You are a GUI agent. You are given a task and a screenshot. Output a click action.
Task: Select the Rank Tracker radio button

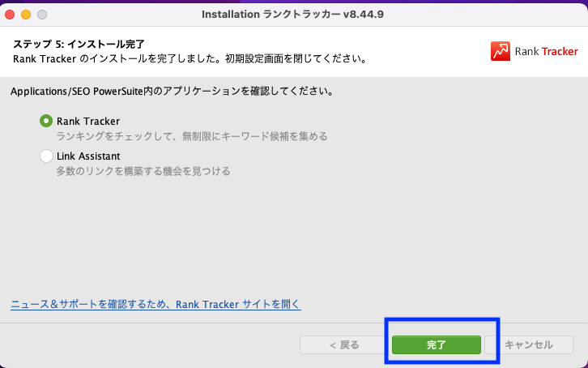coord(46,121)
